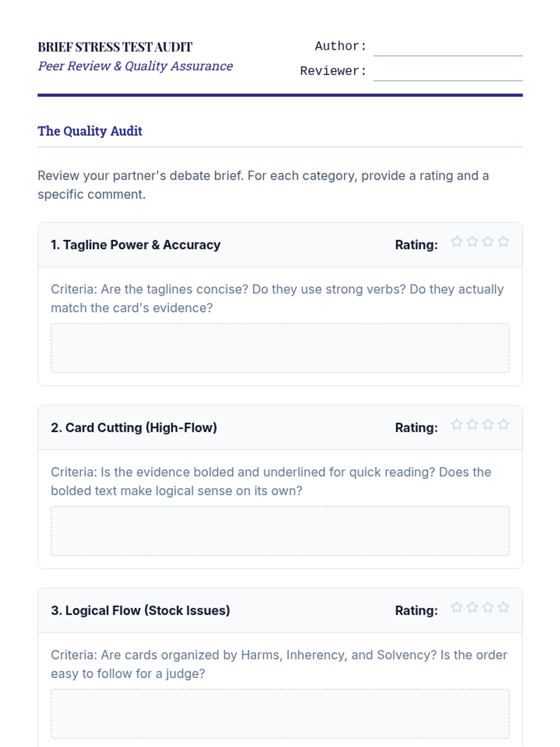This screenshot has height=747, width=560.
Task: Focus the Tagline Power comment box
Action: 280,348
